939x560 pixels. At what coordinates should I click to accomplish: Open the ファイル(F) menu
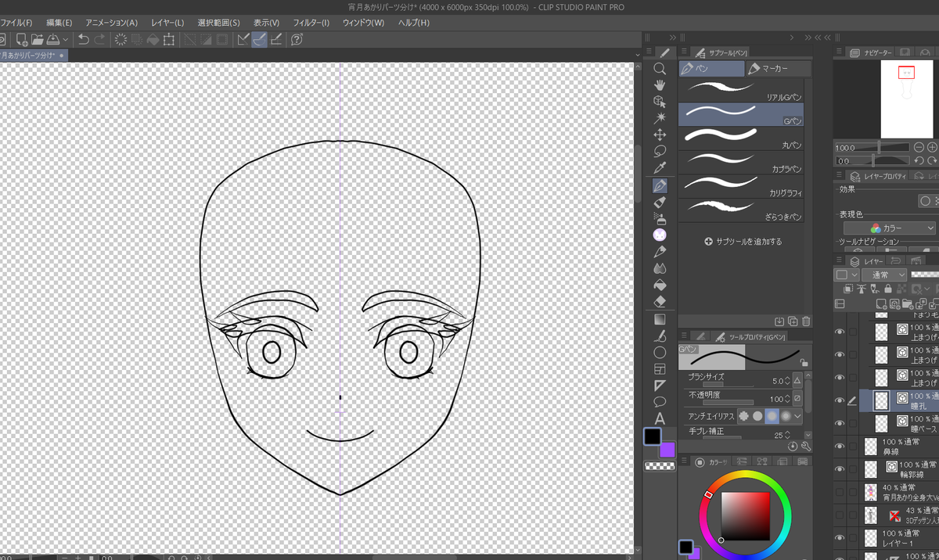16,23
